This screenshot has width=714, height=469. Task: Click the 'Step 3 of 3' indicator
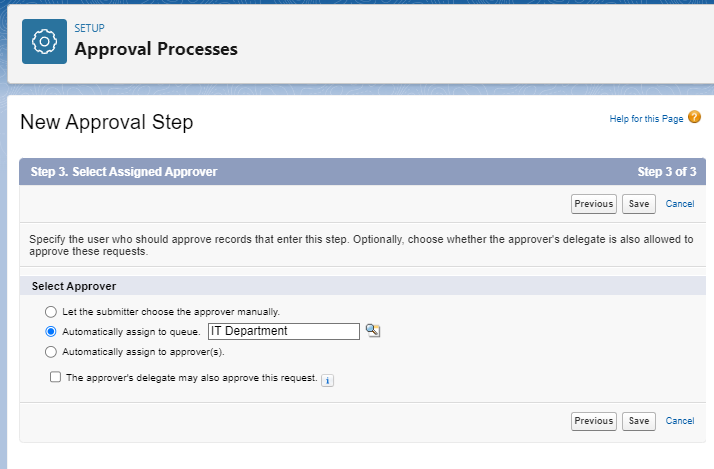[x=667, y=172]
